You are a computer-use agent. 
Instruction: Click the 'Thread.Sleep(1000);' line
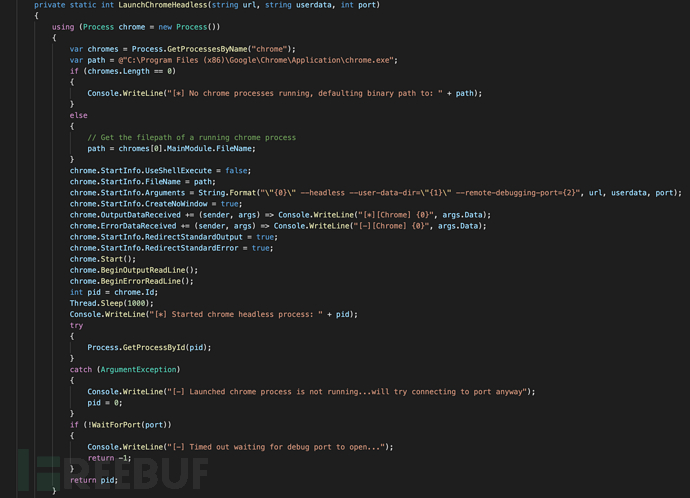pos(111,303)
